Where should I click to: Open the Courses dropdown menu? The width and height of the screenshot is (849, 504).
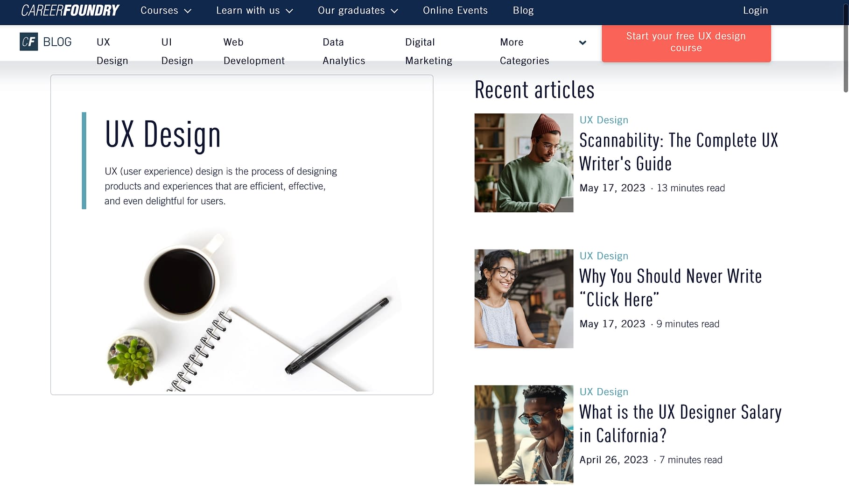(x=165, y=10)
